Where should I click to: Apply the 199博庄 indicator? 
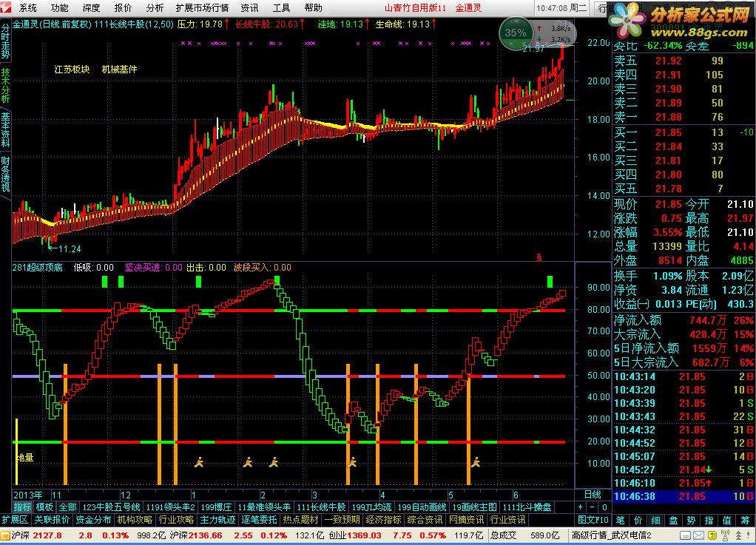point(217,507)
